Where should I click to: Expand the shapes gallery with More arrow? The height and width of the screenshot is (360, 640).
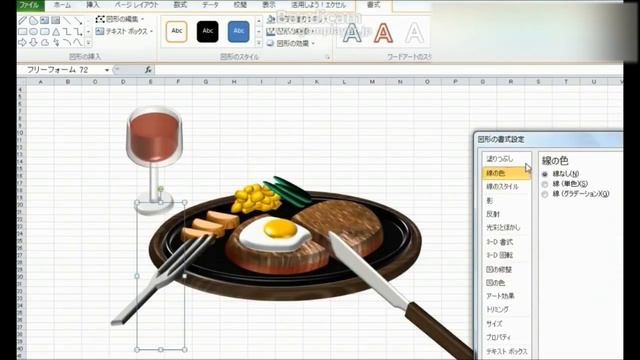coord(88,43)
